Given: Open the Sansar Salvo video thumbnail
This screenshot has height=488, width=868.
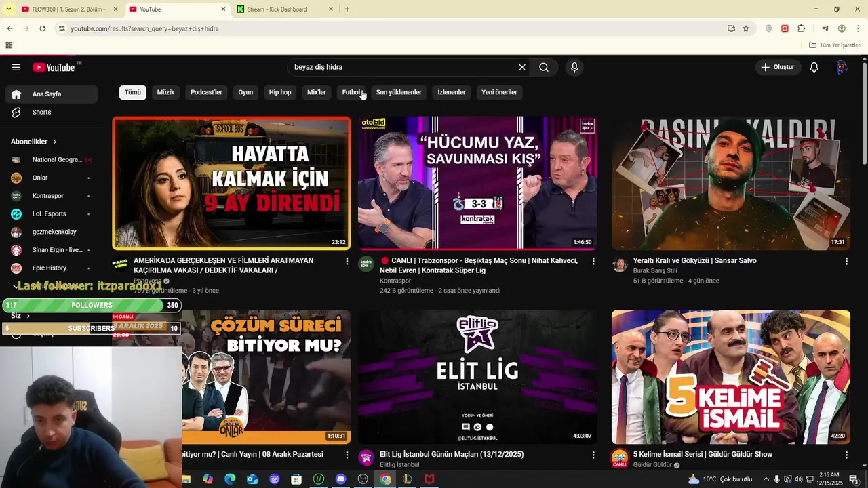Looking at the screenshot, I should click(731, 183).
